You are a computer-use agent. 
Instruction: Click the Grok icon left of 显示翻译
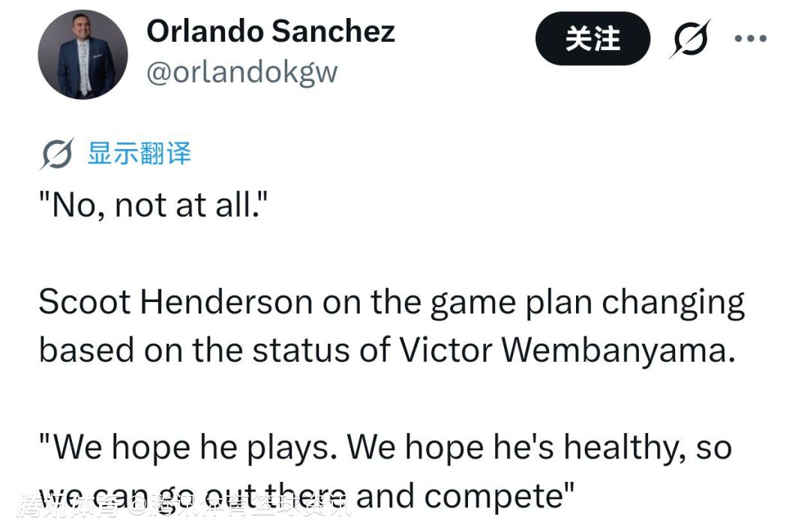[x=57, y=154]
